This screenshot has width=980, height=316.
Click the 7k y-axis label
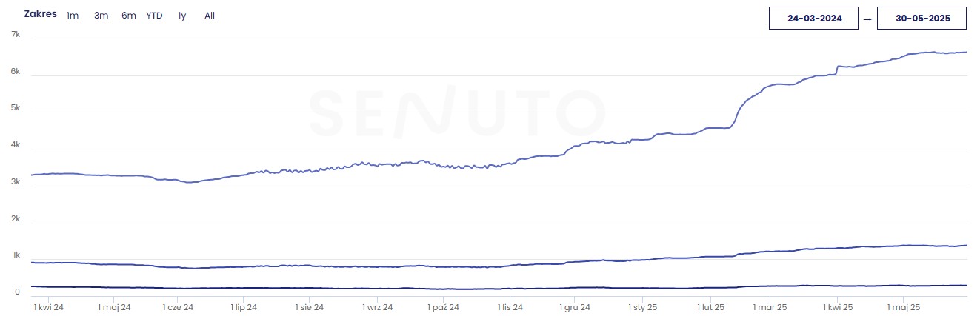pos(16,35)
